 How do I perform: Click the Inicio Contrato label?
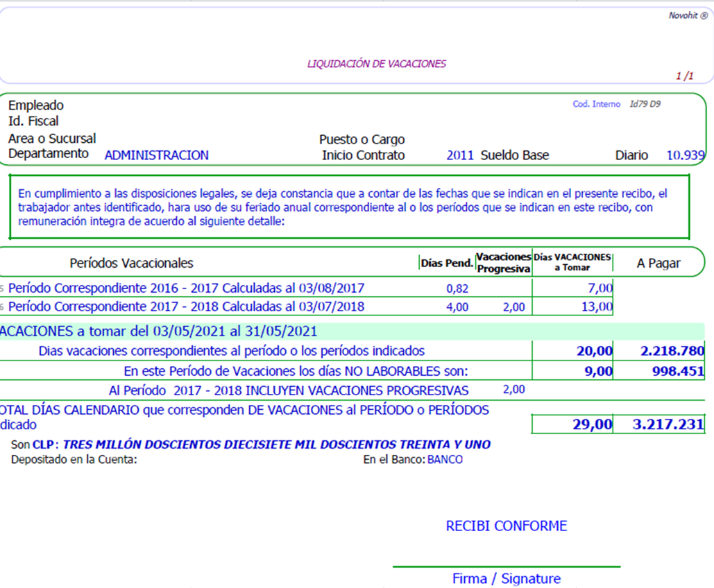tap(364, 155)
